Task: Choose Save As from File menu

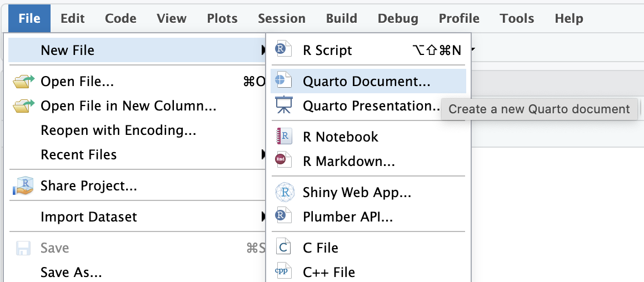Action: 71,273
